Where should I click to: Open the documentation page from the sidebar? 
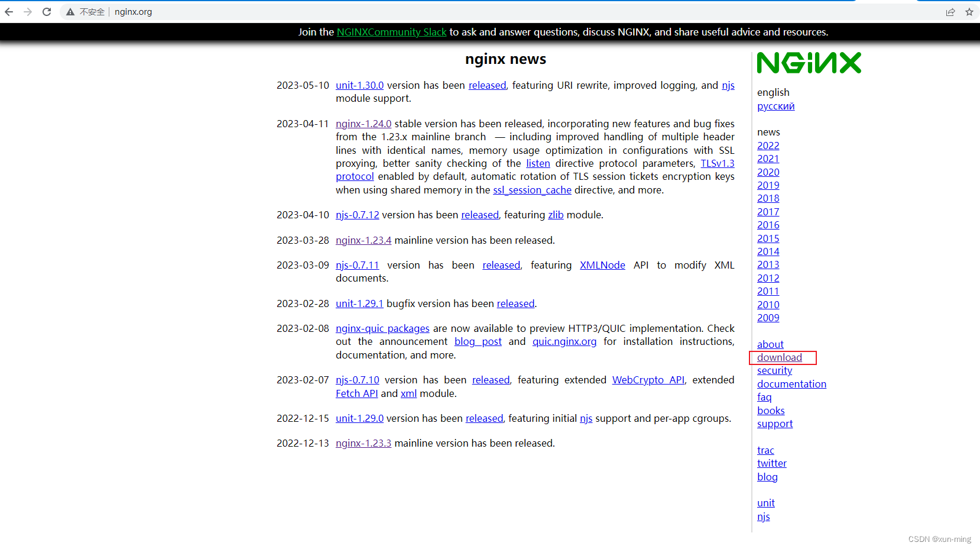[x=791, y=384]
